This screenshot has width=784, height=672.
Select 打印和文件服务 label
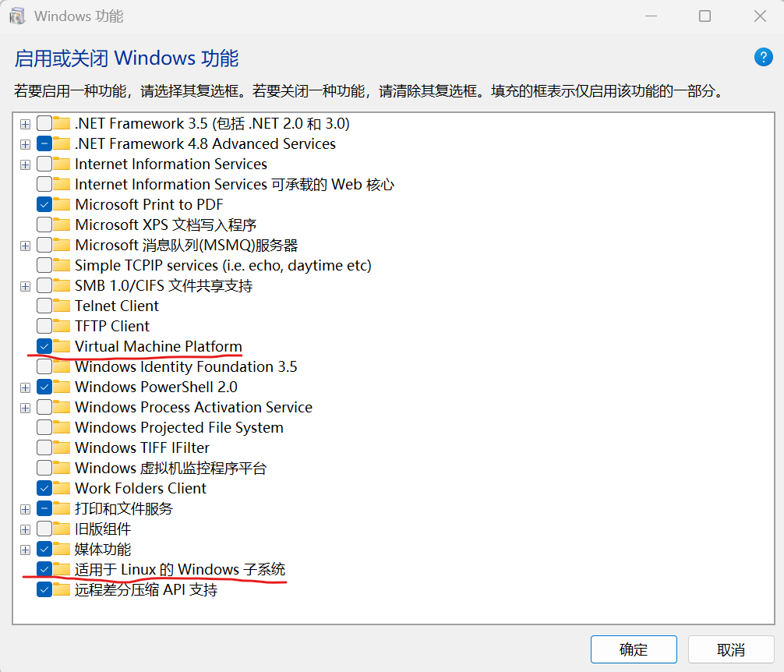(x=123, y=508)
